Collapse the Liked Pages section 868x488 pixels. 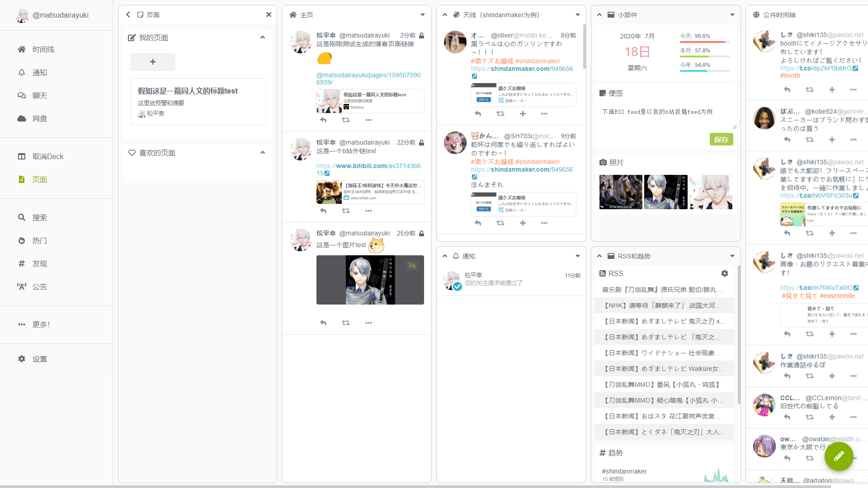point(263,153)
